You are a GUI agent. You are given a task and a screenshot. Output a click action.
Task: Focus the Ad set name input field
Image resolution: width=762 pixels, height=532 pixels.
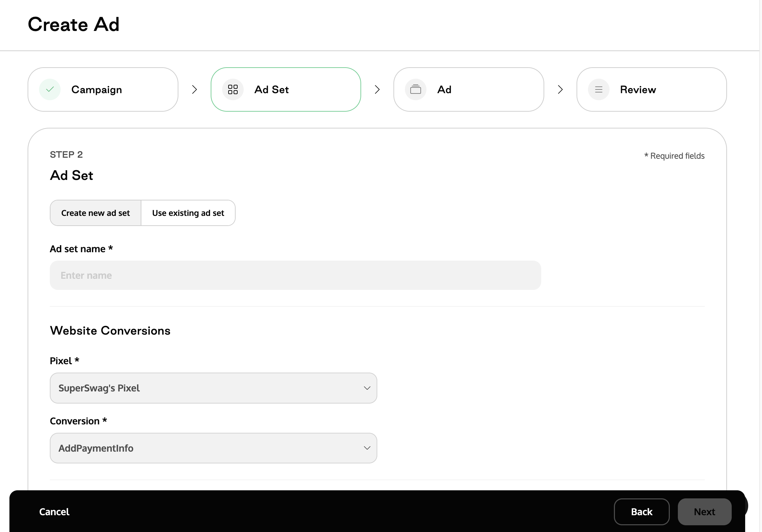tap(296, 275)
